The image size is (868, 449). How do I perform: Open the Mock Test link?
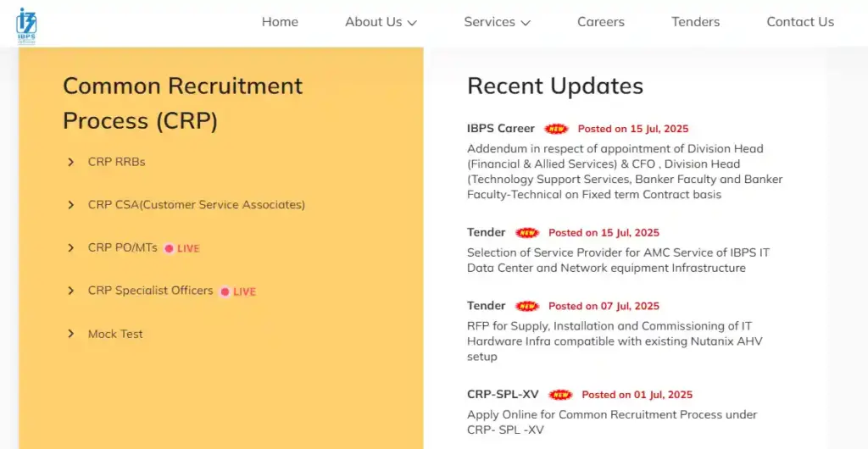pos(115,334)
